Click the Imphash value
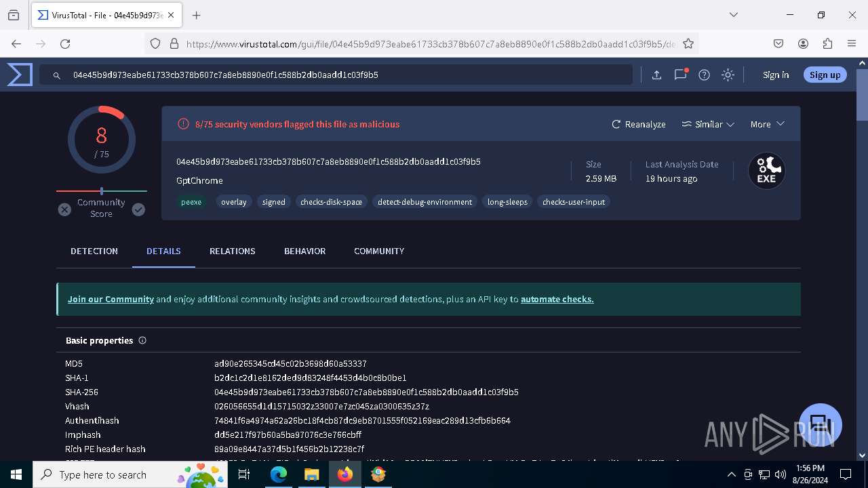The width and height of the screenshot is (868, 488). point(288,435)
